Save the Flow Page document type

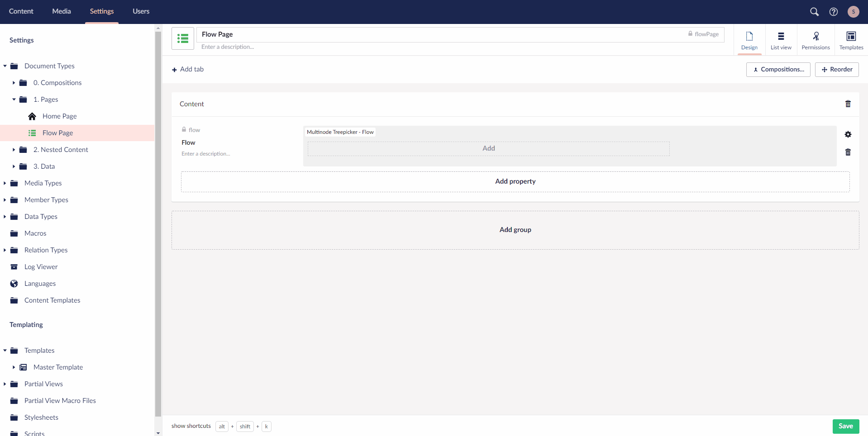[845, 426]
